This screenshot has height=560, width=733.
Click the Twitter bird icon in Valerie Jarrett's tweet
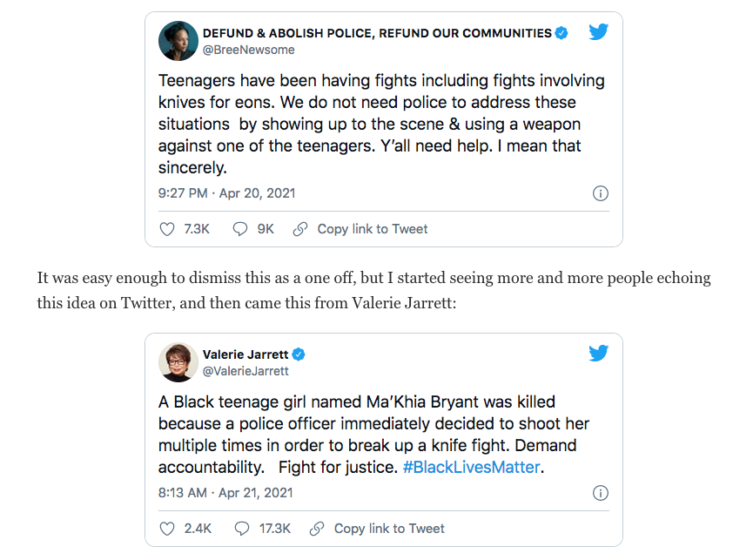click(x=598, y=354)
